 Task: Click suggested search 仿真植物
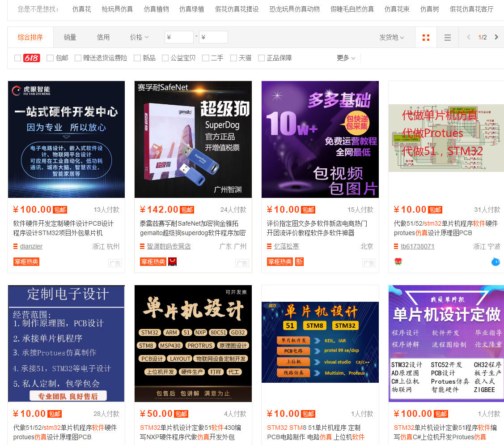(157, 9)
